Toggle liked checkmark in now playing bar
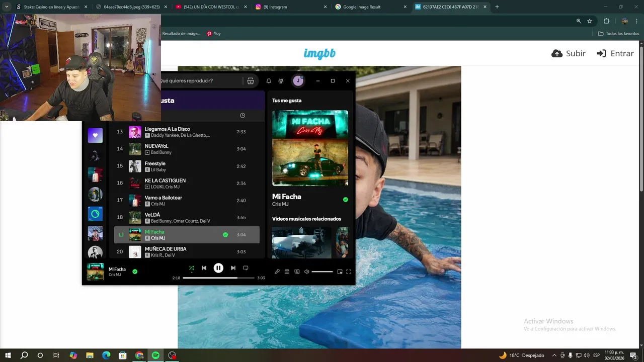This screenshot has height=362, width=644. click(x=135, y=271)
